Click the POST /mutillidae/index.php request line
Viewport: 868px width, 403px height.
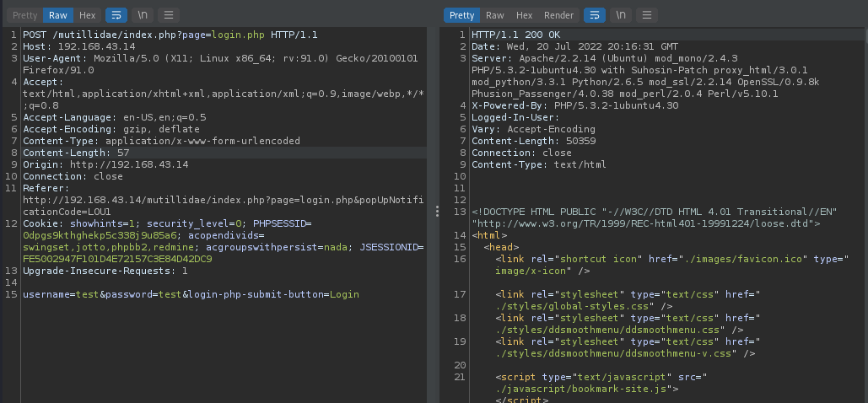click(170, 35)
